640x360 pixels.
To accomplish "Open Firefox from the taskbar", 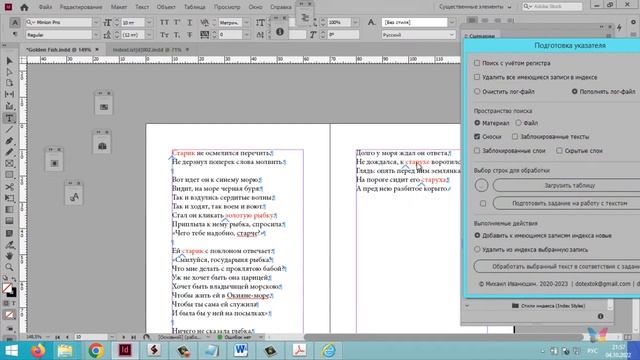I will click(x=38, y=351).
